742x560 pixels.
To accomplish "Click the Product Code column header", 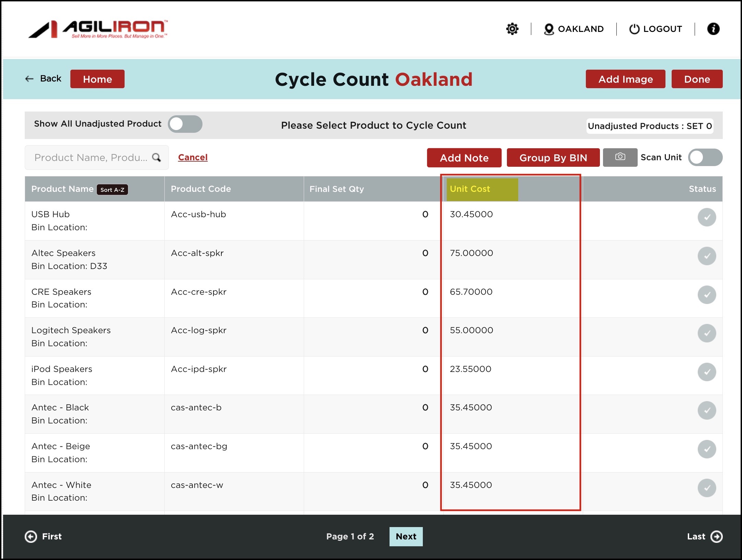I will (x=201, y=189).
